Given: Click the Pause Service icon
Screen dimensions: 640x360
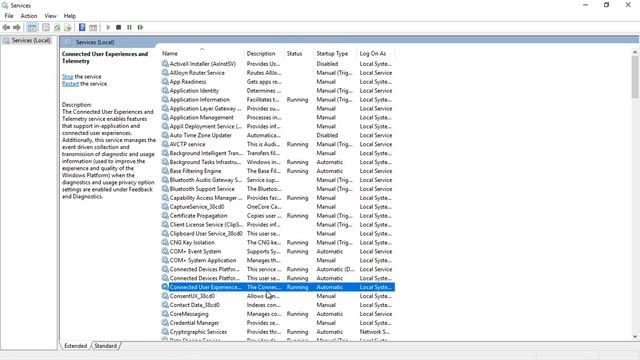Looking at the screenshot, I should [x=129, y=27].
